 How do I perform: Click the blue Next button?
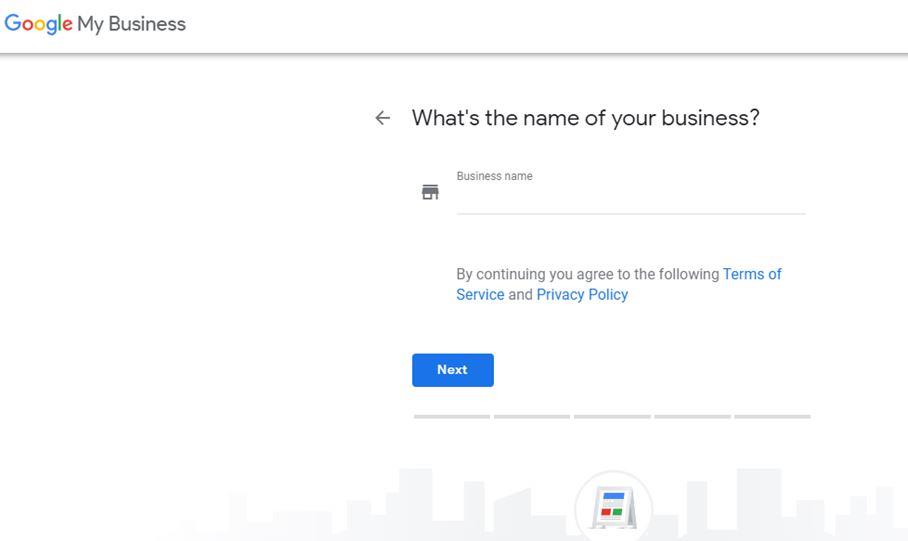click(x=453, y=370)
